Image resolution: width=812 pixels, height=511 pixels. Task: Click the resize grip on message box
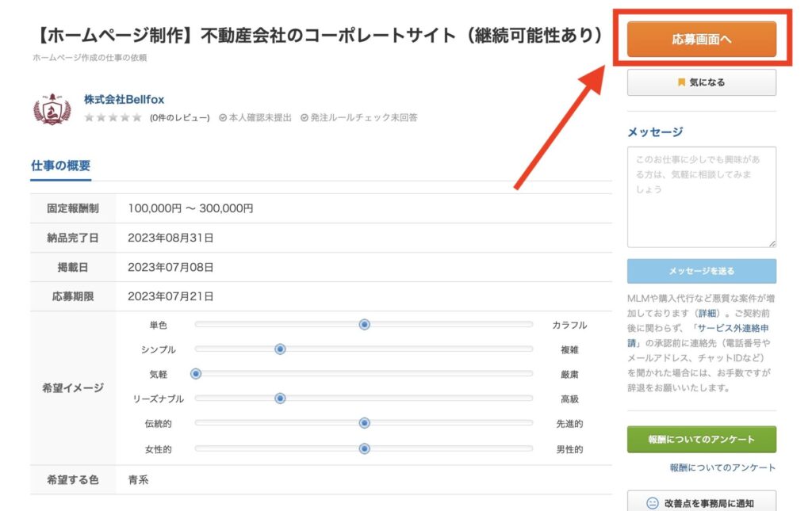click(772, 243)
